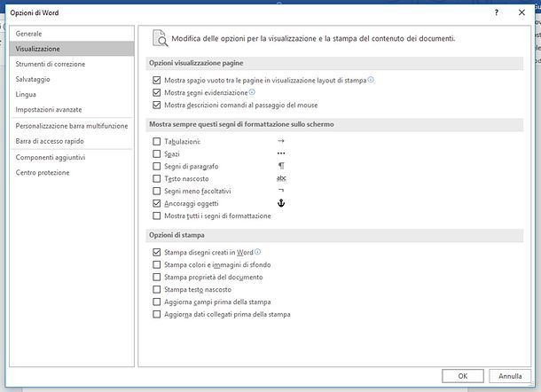Viewport: 541px width, 392px height.
Task: Click the info icon next to 'Mostra segni evidenziazione'
Action: click(x=253, y=92)
